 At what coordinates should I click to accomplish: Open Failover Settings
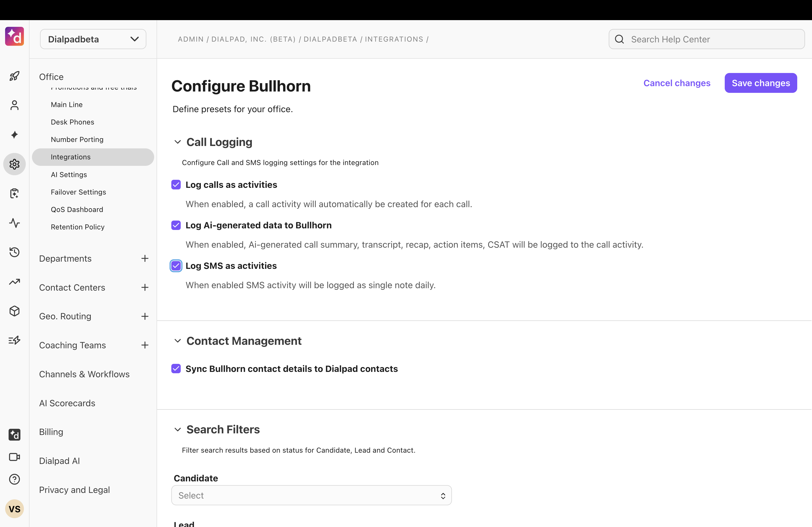[78, 192]
